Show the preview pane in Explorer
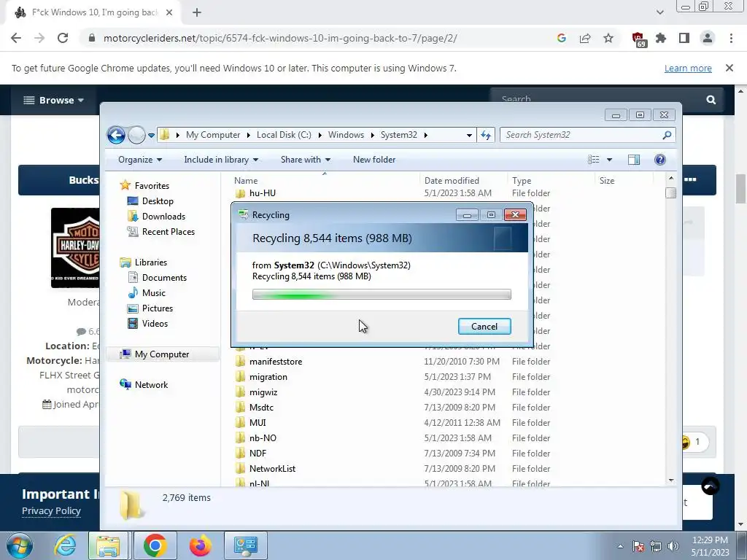The image size is (747, 560). click(634, 160)
